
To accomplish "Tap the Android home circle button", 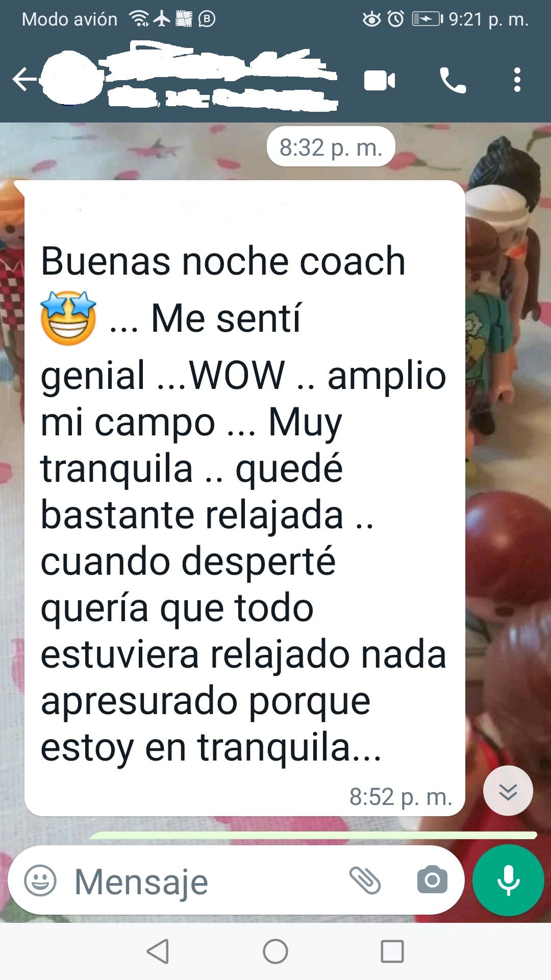I will point(275,951).
